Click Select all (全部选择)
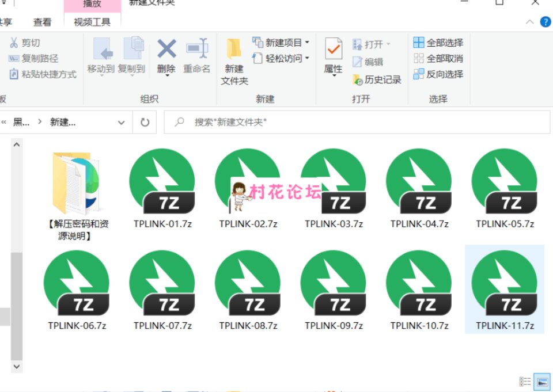Screen dimensions: 553x392 click(x=438, y=43)
